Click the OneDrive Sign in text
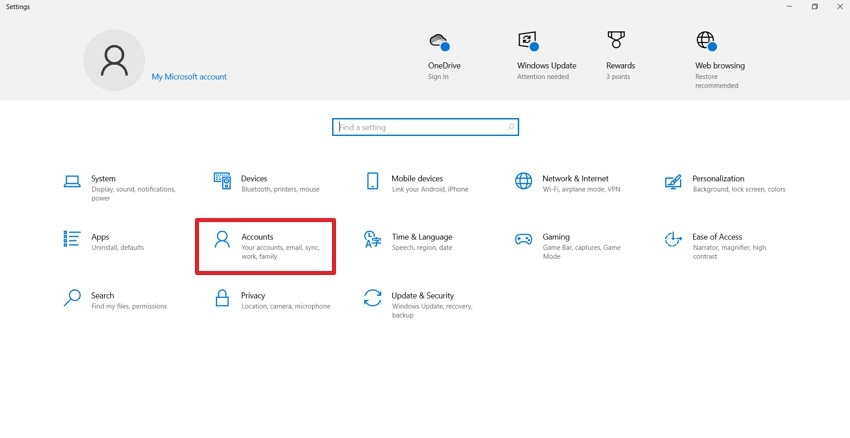The height and width of the screenshot is (438, 850). click(438, 77)
